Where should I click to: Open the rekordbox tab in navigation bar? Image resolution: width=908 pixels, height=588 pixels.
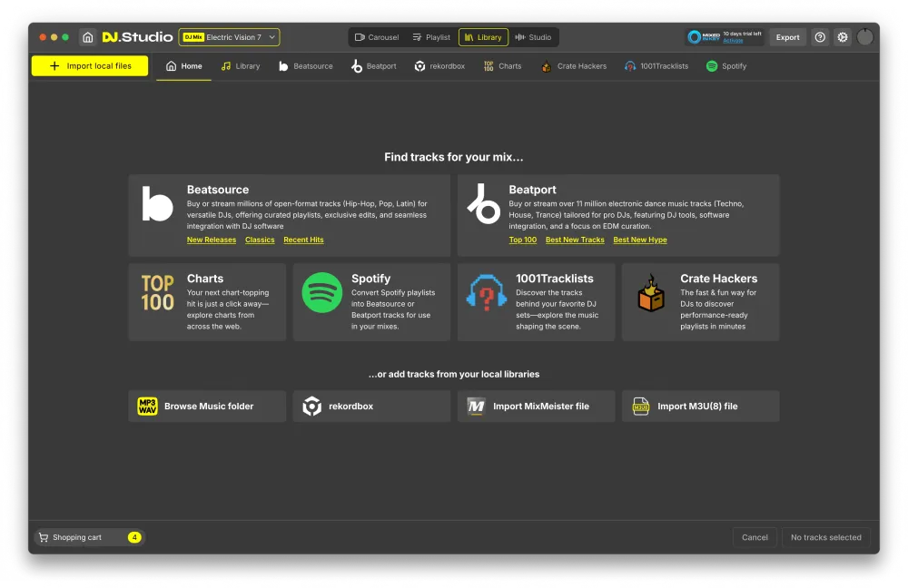pos(440,66)
